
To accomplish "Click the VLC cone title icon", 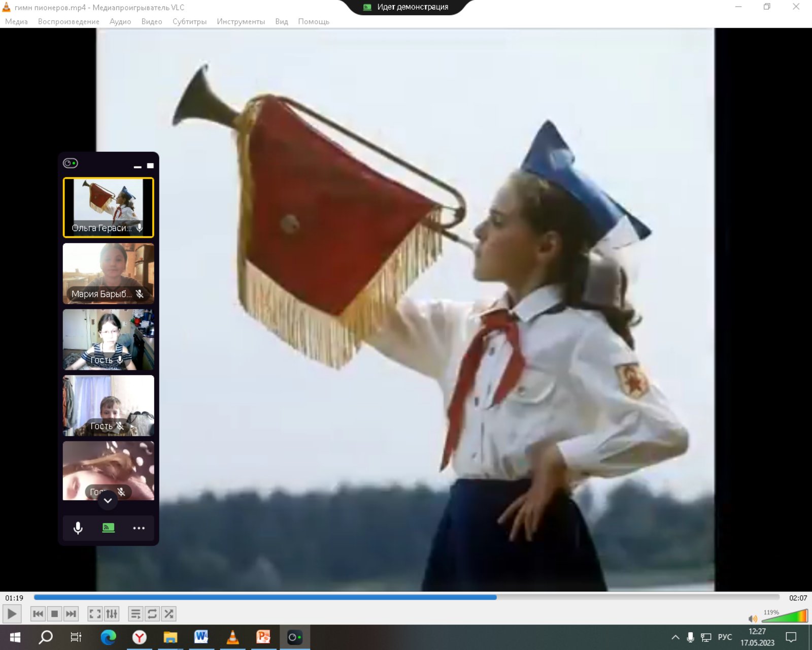I will 7,7.
